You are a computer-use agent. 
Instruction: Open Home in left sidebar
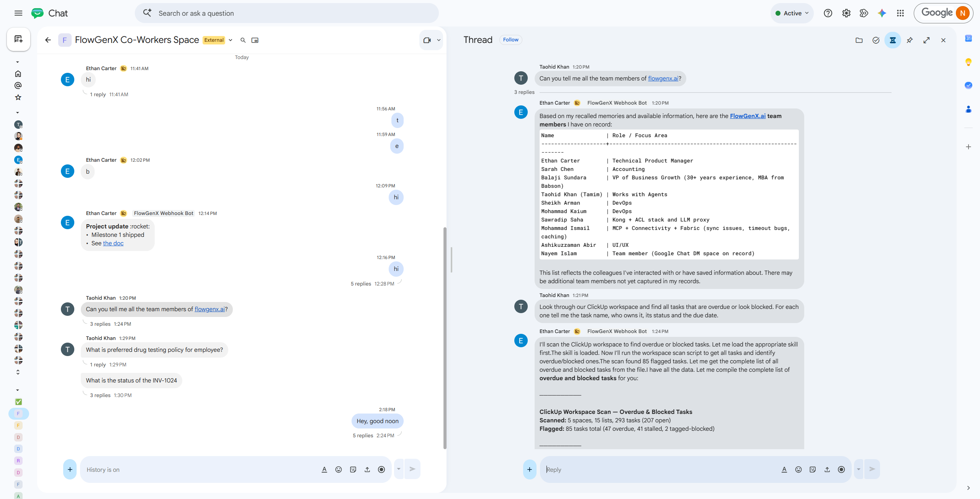18,74
